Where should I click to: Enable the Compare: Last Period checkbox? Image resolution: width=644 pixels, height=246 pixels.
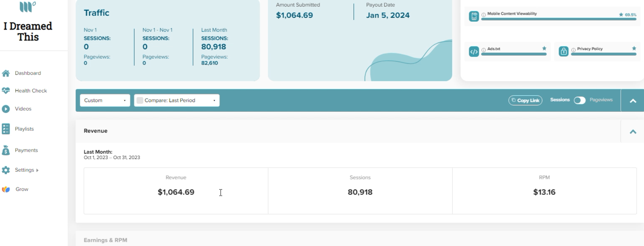(140, 100)
